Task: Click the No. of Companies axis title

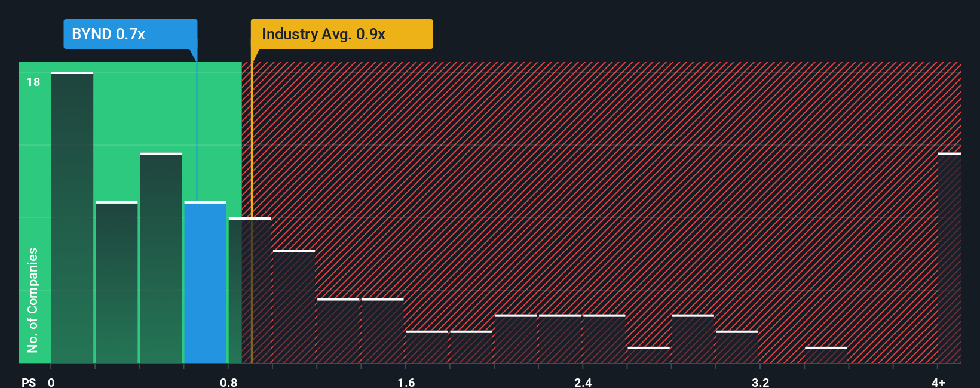Action: coord(33,300)
